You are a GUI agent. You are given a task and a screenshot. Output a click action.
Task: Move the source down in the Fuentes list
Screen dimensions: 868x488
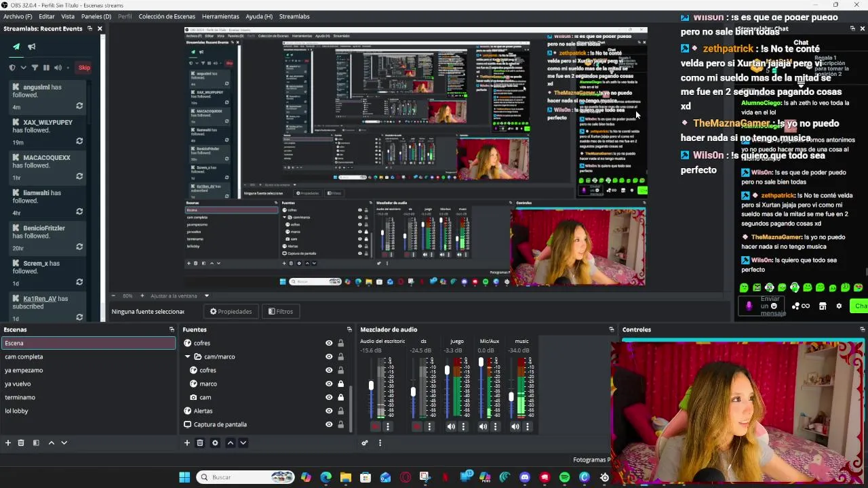(x=243, y=443)
